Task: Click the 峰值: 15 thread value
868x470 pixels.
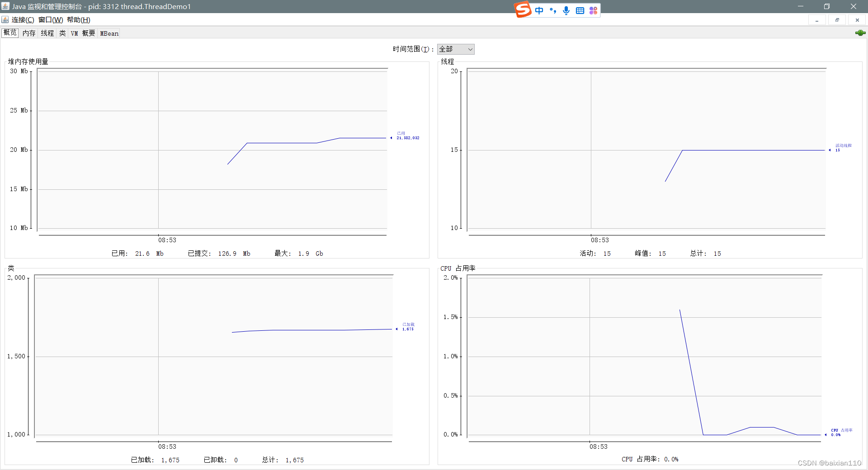Action: (651, 254)
